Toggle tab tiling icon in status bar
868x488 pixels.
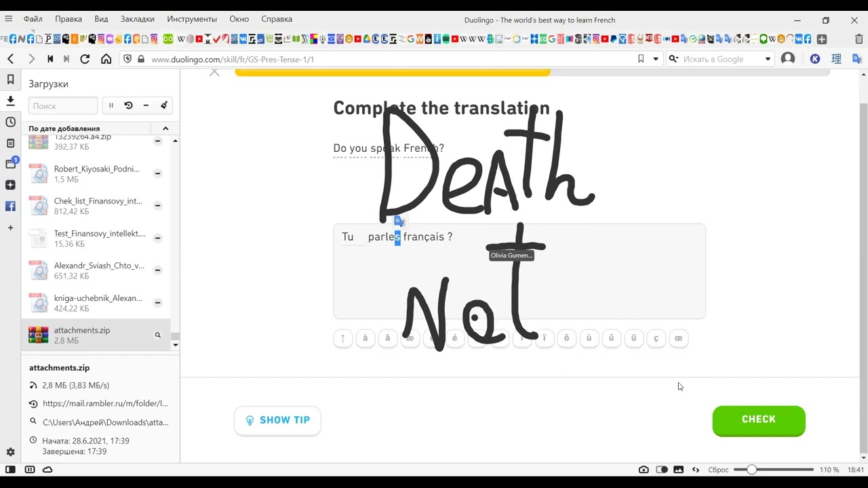coord(29,470)
